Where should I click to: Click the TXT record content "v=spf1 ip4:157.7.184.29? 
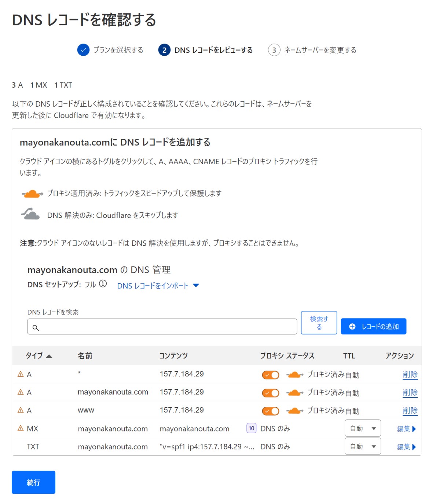[207, 446]
